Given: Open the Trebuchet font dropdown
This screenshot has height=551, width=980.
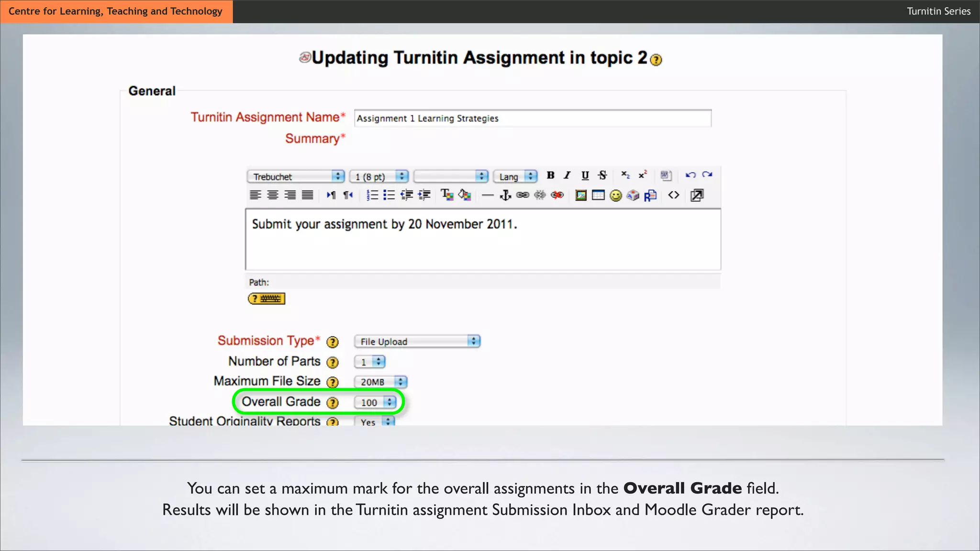Looking at the screenshot, I should (x=296, y=176).
